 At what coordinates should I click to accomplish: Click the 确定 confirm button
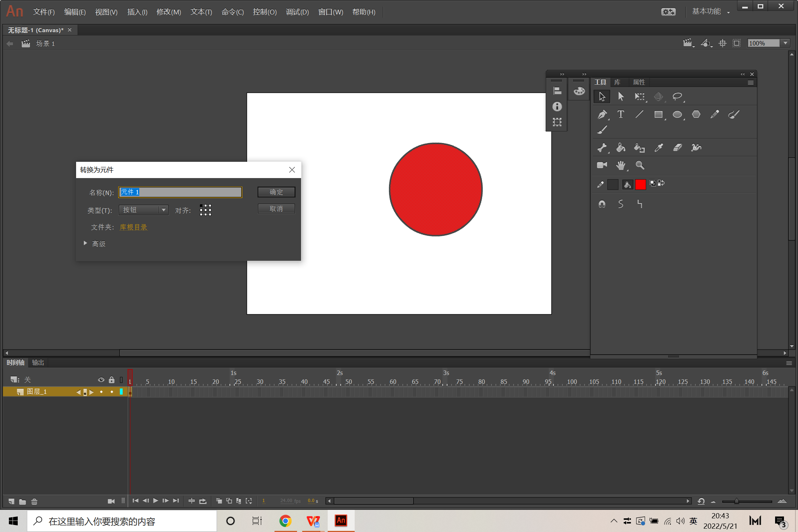coord(276,192)
